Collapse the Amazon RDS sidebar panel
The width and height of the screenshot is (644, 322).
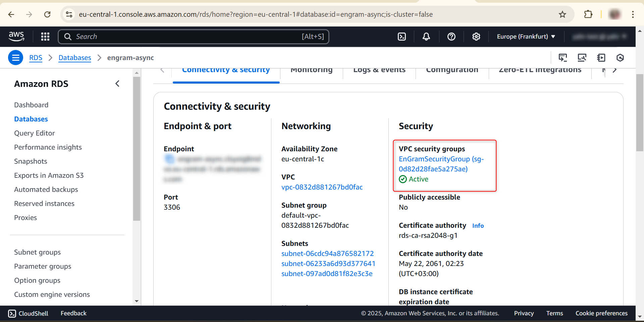(x=117, y=84)
